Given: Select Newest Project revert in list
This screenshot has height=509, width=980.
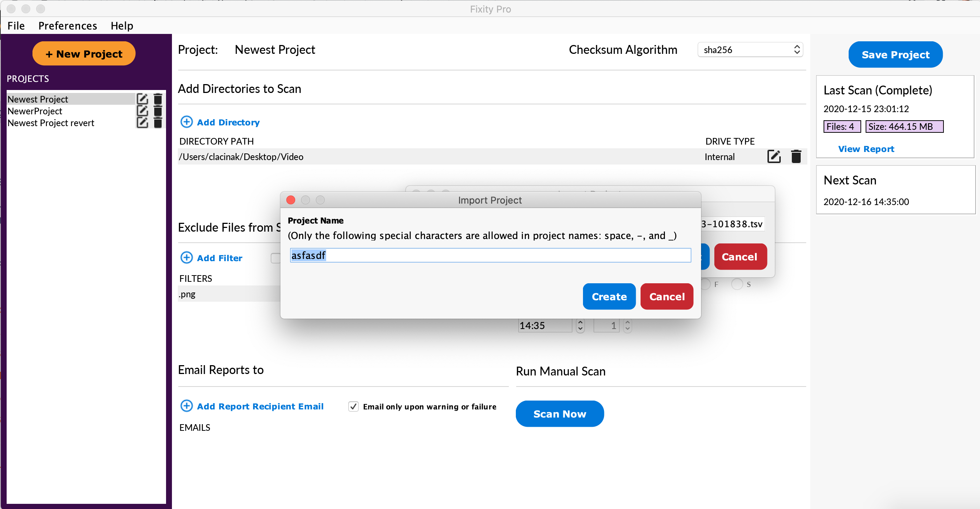Looking at the screenshot, I should click(70, 123).
